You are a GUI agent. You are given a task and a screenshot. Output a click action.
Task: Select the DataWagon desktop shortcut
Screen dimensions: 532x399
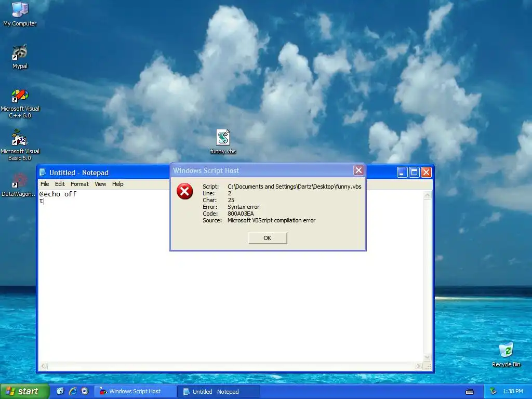(x=18, y=185)
